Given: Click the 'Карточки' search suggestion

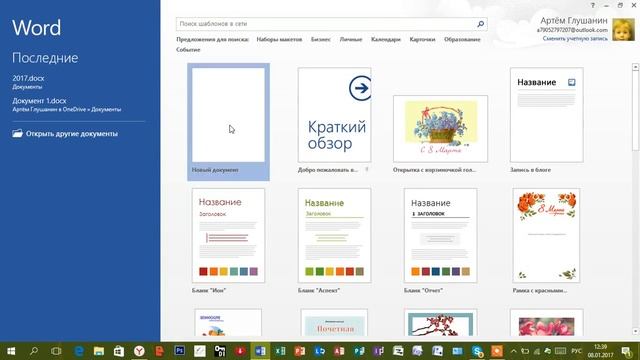Looking at the screenshot, I should (x=422, y=40).
